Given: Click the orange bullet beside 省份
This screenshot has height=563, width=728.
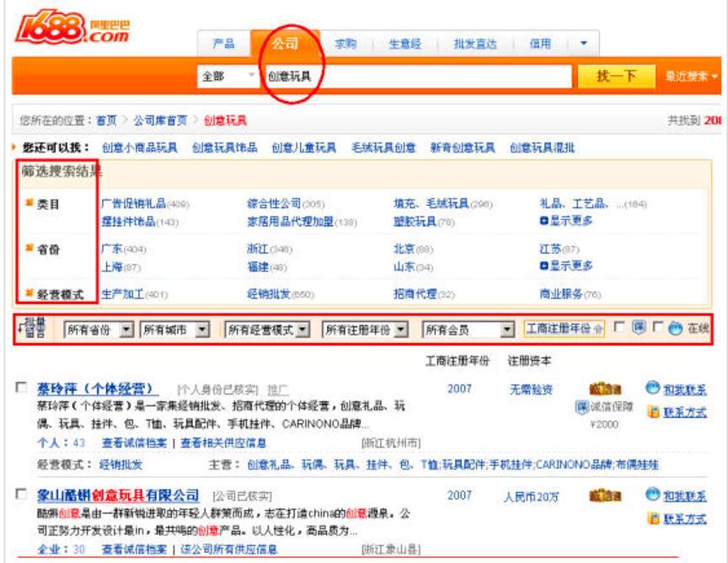Looking at the screenshot, I should click(x=29, y=247).
